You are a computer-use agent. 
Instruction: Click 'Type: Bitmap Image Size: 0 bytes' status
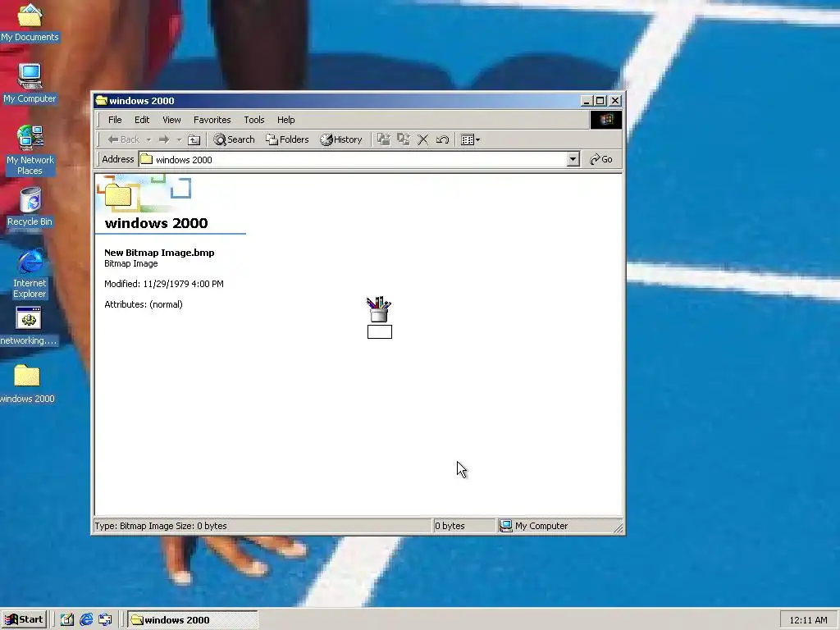161,526
